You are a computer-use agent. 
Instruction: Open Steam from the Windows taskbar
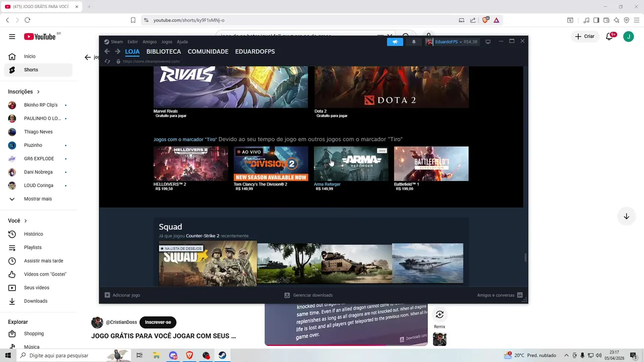click(x=222, y=355)
